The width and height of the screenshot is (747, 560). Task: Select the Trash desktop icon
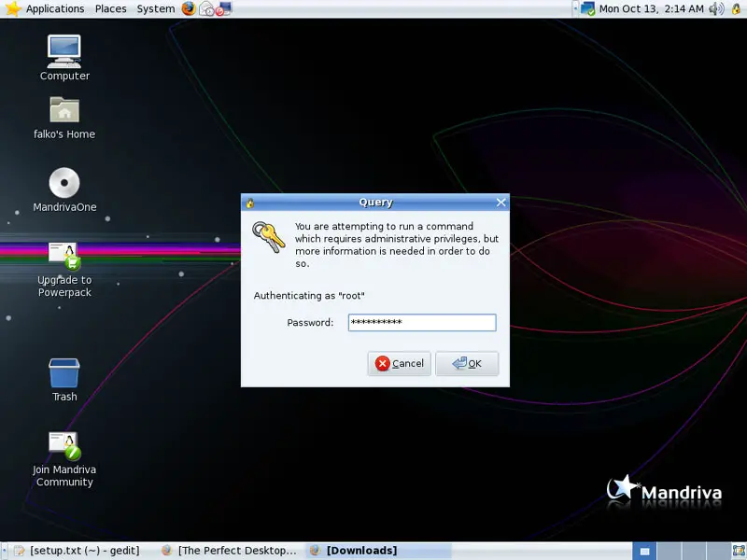(x=64, y=380)
